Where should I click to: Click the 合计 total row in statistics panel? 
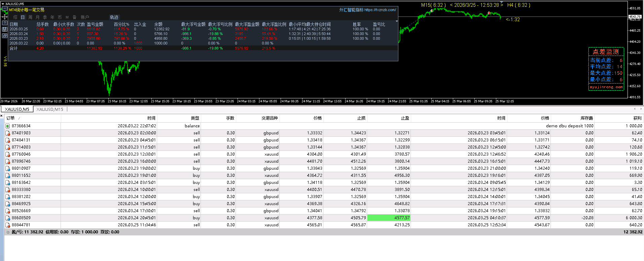pos(203,48)
